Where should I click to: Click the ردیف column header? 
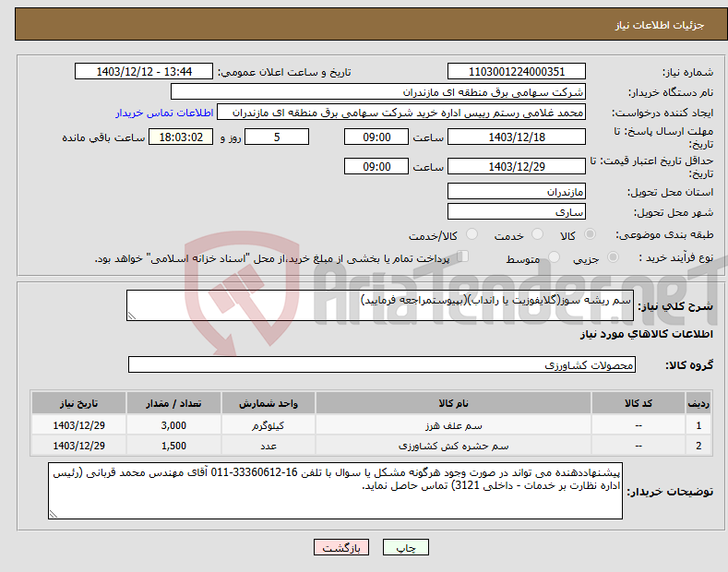click(x=698, y=403)
